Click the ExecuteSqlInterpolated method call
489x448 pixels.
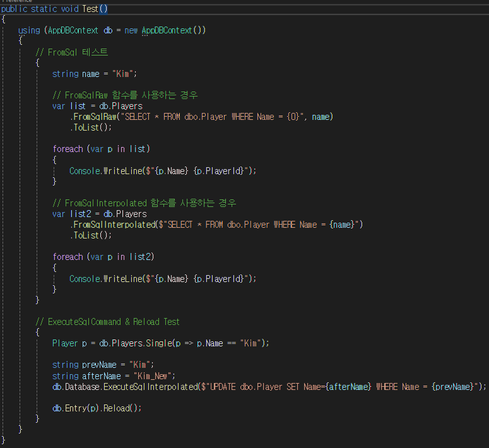point(150,387)
